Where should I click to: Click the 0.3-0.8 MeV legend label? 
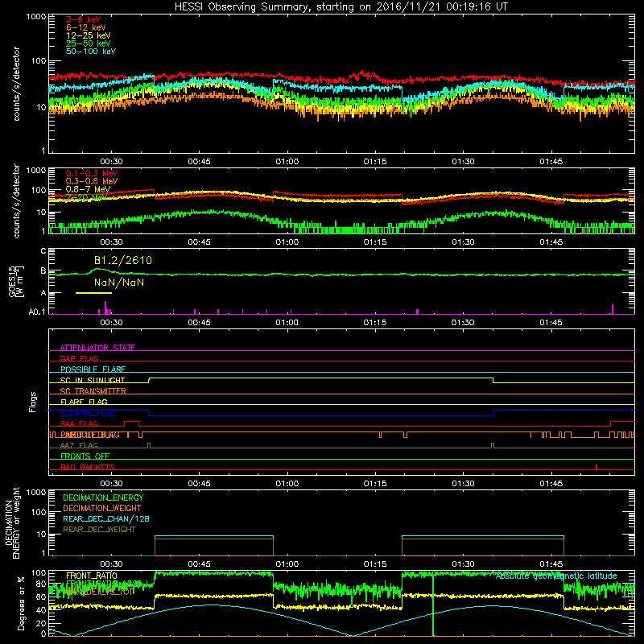coord(92,181)
